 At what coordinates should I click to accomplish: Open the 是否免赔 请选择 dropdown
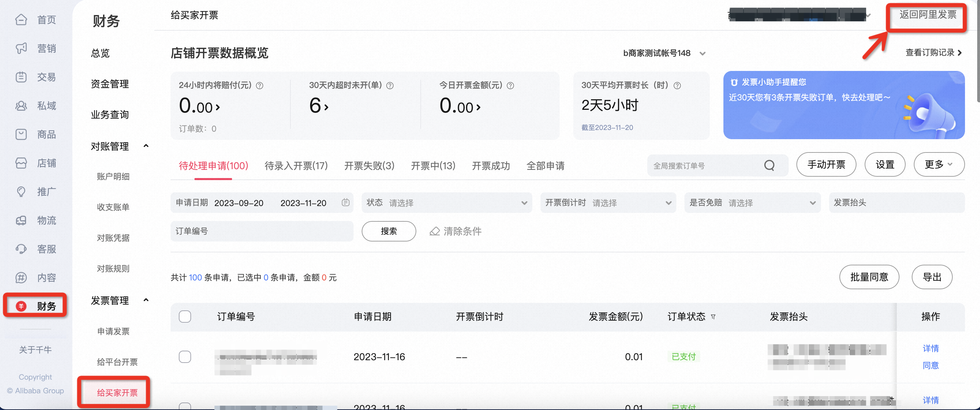[752, 203]
